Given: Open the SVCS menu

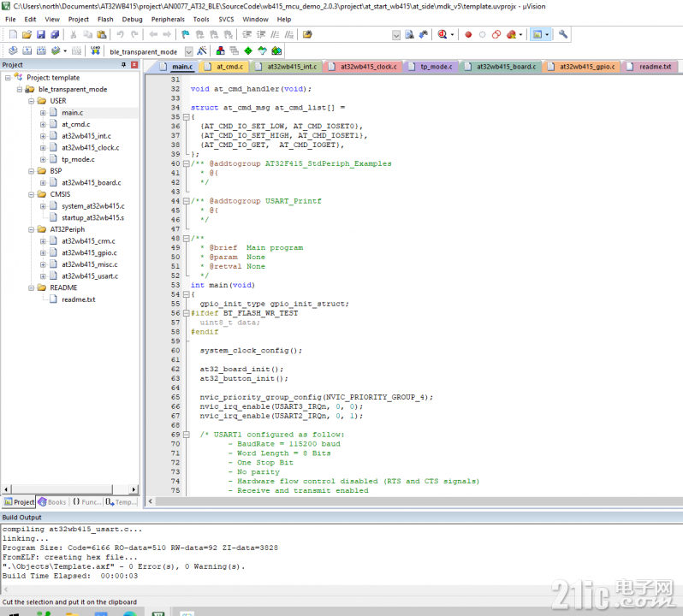Looking at the screenshot, I should click(x=226, y=19).
